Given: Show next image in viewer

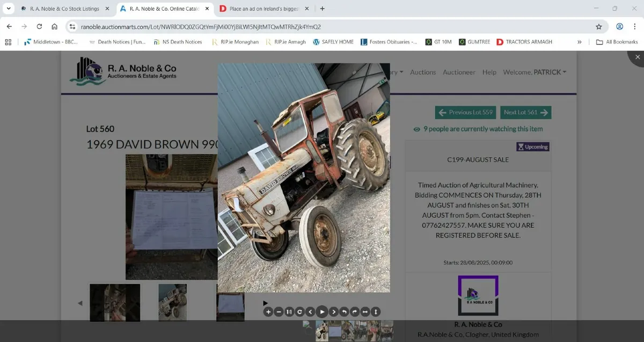Looking at the screenshot, I should point(333,312).
